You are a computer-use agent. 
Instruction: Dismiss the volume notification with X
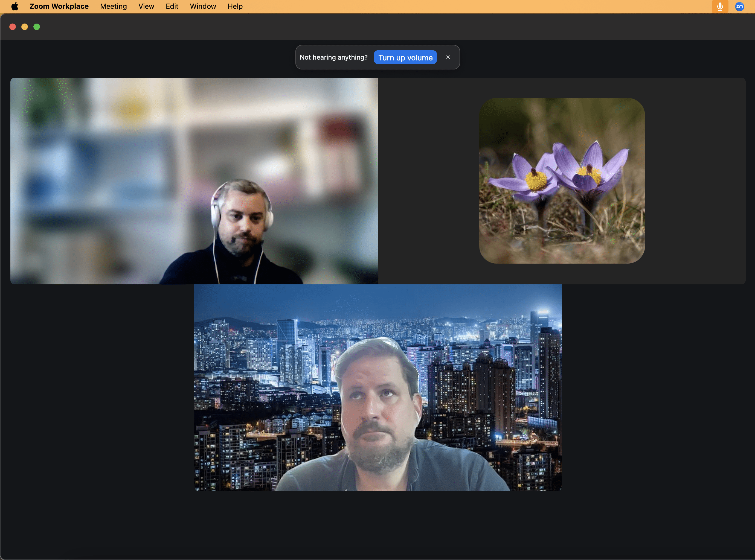click(x=448, y=57)
